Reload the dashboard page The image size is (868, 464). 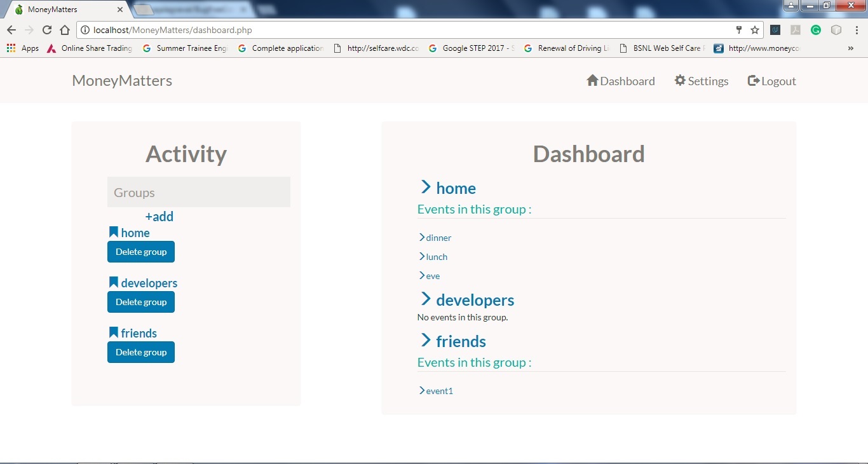click(46, 30)
